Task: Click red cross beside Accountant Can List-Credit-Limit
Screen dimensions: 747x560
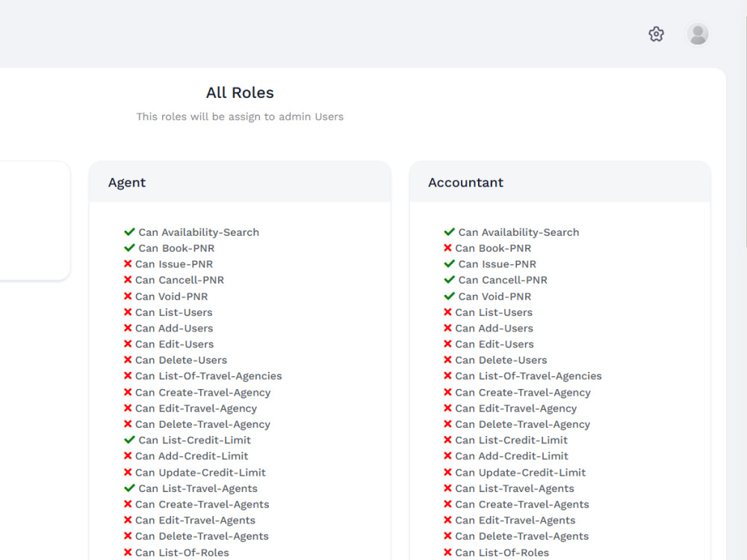Action: click(447, 440)
